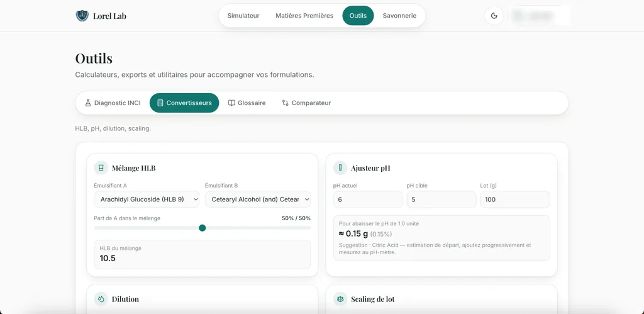Viewport: 644px width, 314px height.
Task: Click the Dilution heading
Action: (x=125, y=299)
